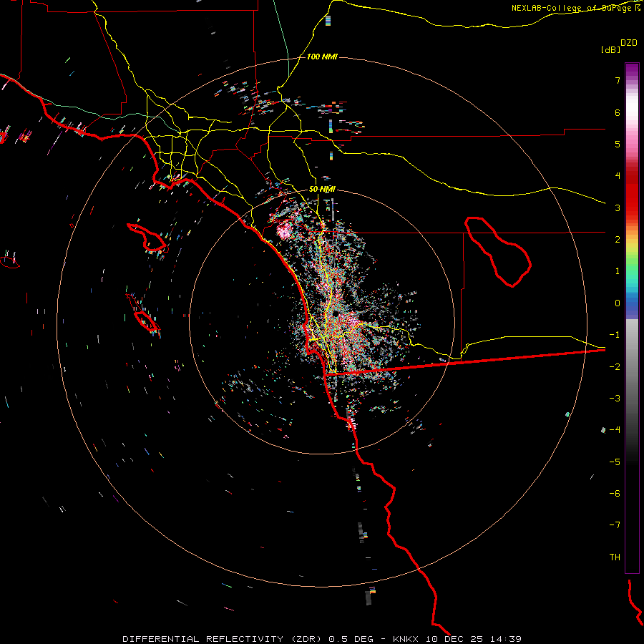This screenshot has width=644, height=644.
Task: Click the 0 tick label on color scale
Action: (x=618, y=303)
